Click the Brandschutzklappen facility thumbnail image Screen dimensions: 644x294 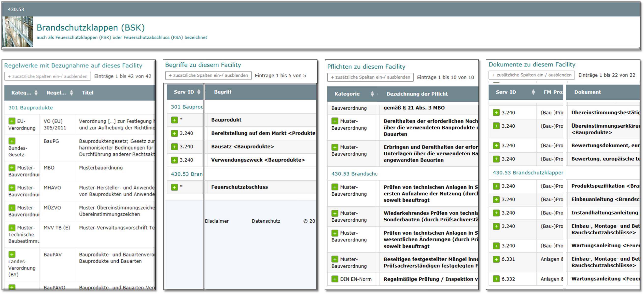(x=17, y=32)
